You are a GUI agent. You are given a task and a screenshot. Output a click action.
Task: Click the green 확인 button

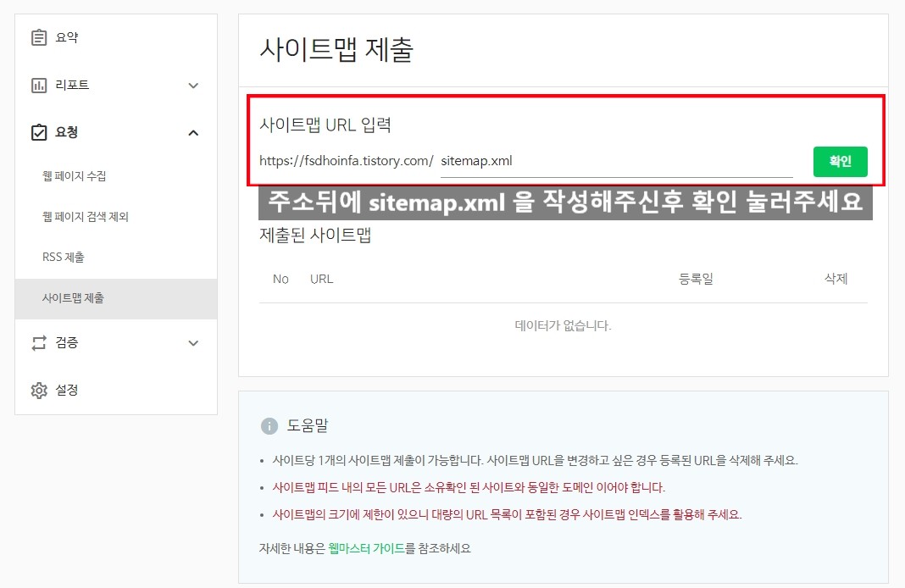840,162
